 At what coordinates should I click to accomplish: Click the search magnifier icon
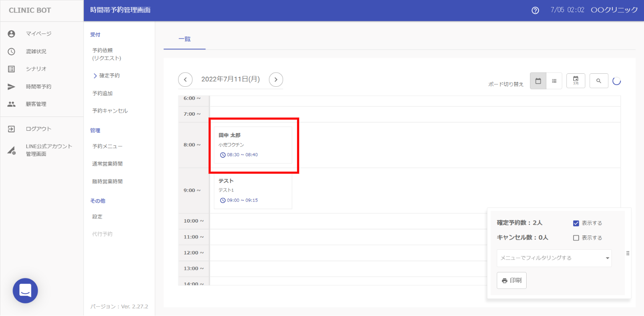click(599, 81)
